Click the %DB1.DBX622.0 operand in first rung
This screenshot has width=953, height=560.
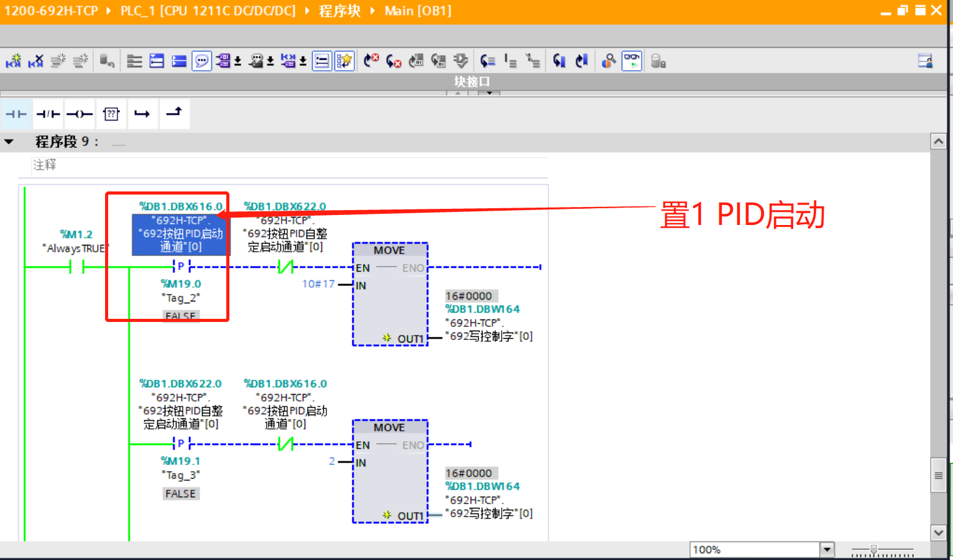click(x=285, y=206)
